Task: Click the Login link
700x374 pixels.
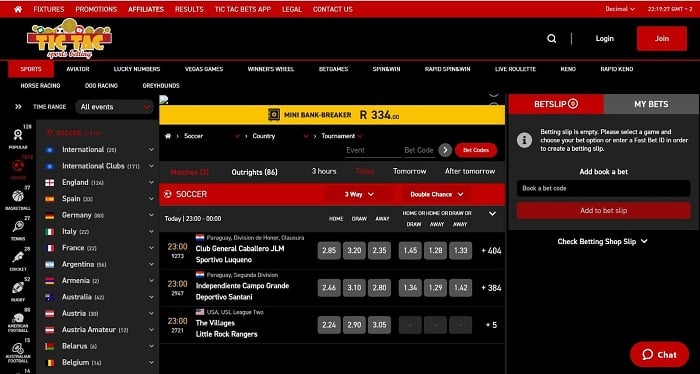Action: click(604, 39)
